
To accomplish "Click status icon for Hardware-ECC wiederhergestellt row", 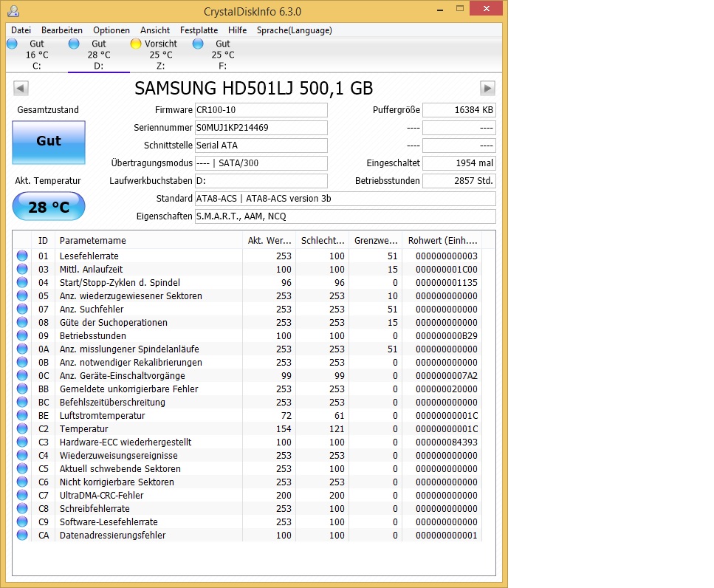I will click(x=22, y=442).
